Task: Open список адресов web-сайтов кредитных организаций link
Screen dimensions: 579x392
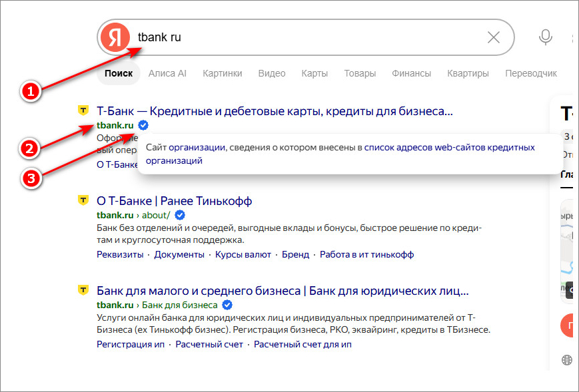Action: coord(340,154)
